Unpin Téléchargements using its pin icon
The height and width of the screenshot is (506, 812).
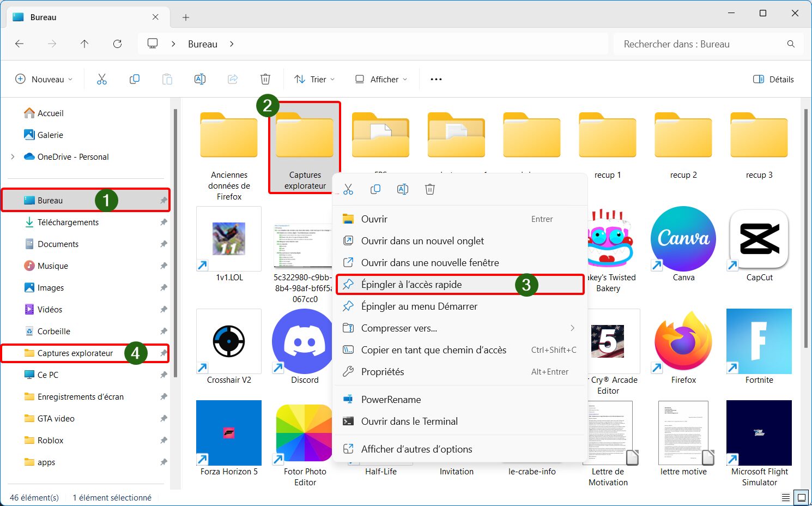tap(163, 222)
